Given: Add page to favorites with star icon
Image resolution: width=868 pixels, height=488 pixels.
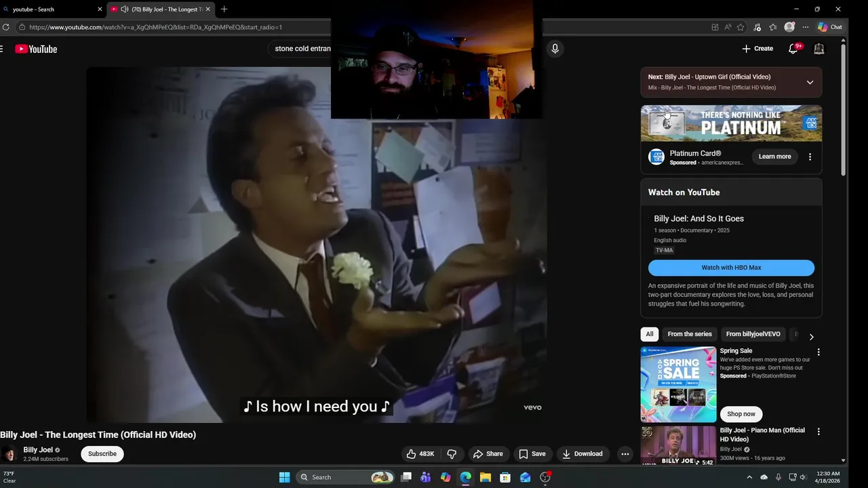Looking at the screenshot, I should coord(741,27).
